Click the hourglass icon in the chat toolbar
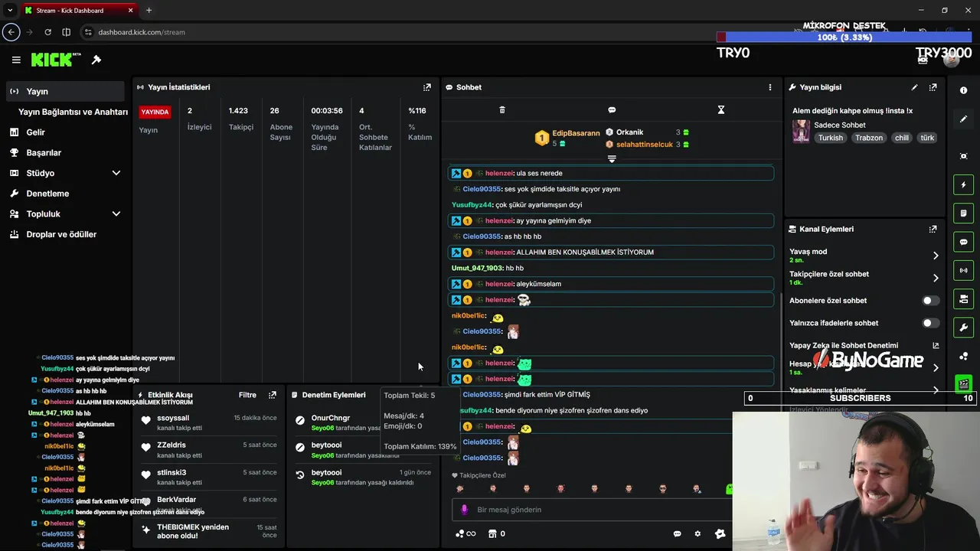 pyautogui.click(x=720, y=110)
